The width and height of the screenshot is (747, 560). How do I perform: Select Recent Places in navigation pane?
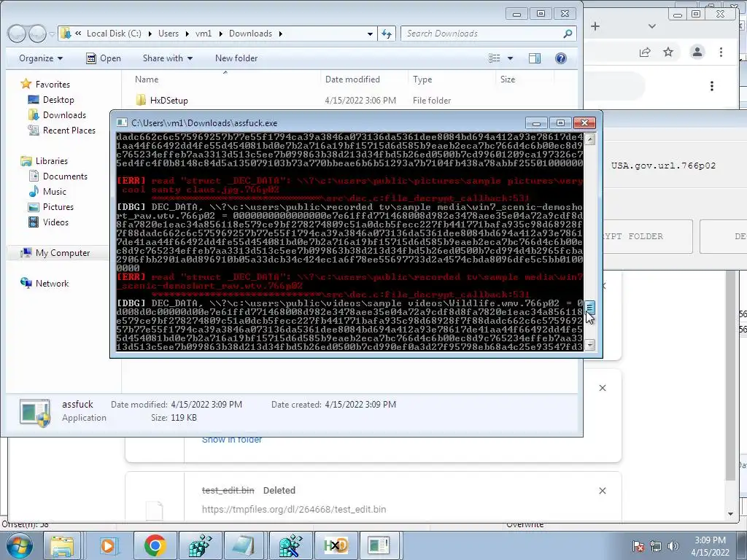[x=69, y=130]
